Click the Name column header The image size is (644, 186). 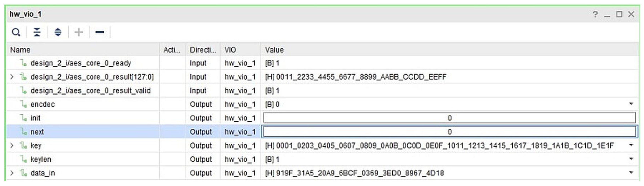20,50
